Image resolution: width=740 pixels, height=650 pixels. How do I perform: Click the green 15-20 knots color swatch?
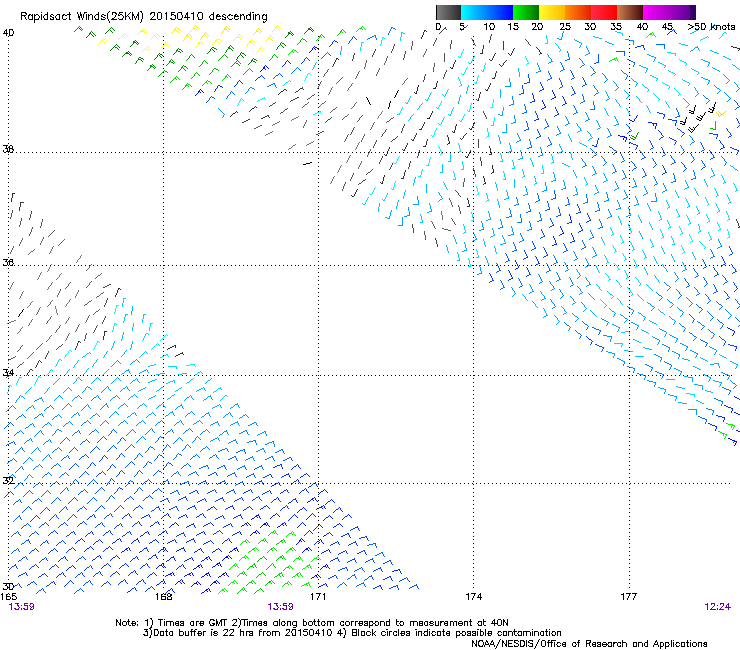pos(526,12)
